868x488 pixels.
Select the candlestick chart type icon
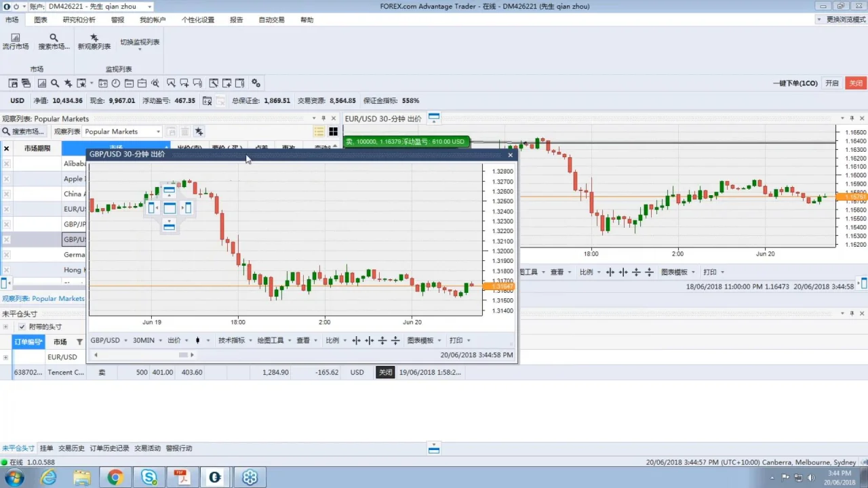[x=198, y=340]
